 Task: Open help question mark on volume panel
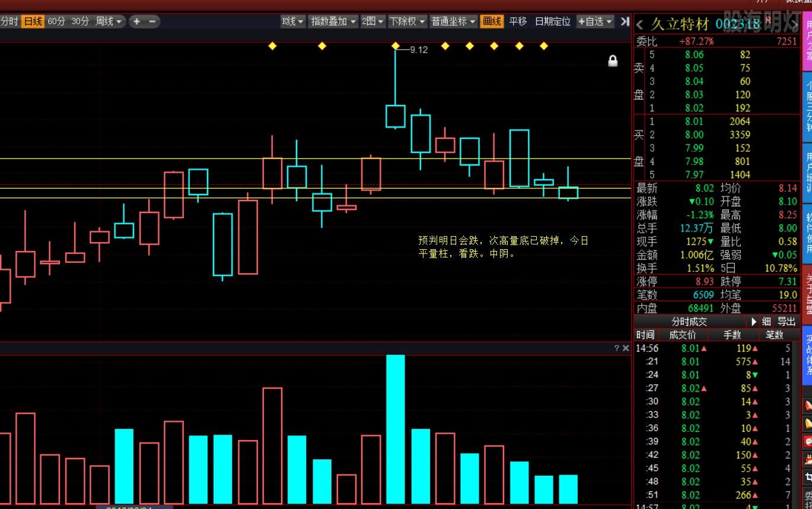click(x=617, y=348)
